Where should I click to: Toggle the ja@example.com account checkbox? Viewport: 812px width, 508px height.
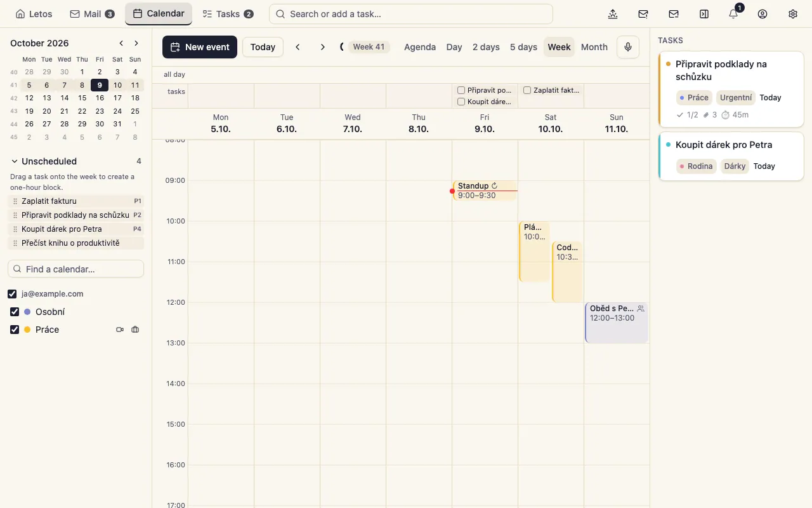(12, 294)
